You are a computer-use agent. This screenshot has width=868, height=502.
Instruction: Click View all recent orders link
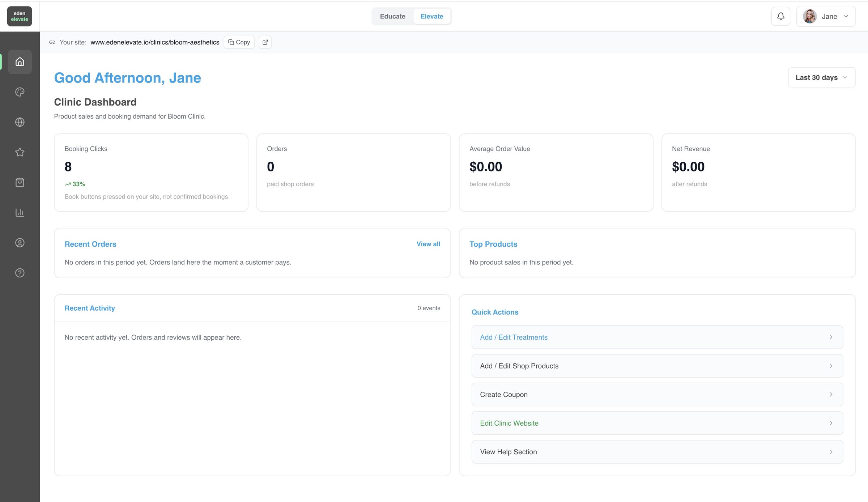point(428,244)
